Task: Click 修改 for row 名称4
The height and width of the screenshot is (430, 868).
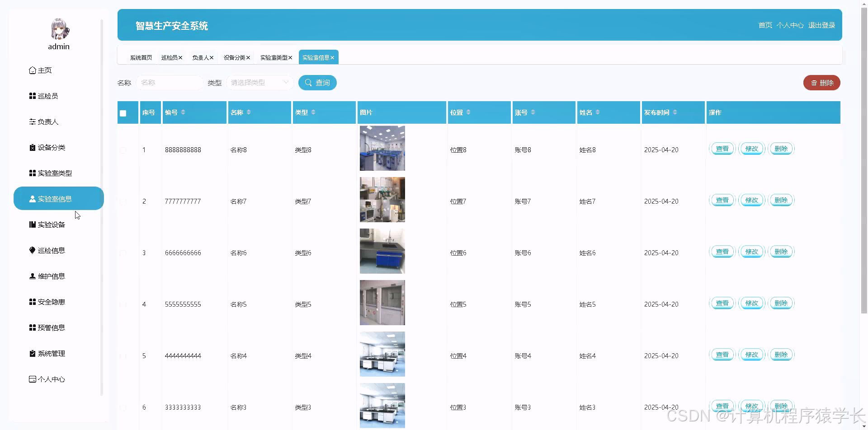Action: (x=752, y=355)
